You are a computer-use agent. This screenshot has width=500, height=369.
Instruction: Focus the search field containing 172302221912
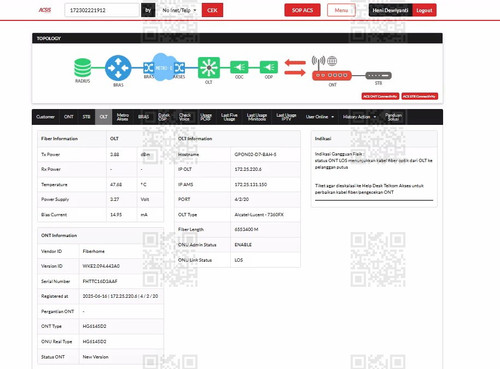click(102, 10)
